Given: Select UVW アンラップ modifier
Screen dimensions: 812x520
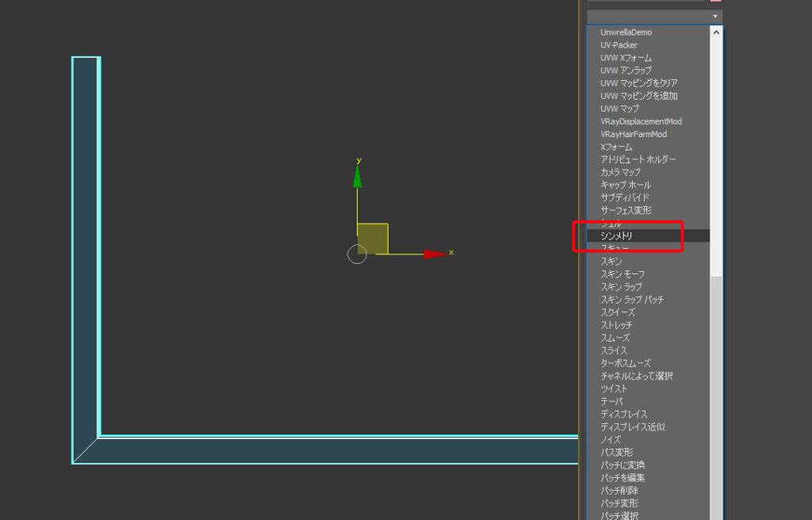Looking at the screenshot, I should (x=626, y=71).
